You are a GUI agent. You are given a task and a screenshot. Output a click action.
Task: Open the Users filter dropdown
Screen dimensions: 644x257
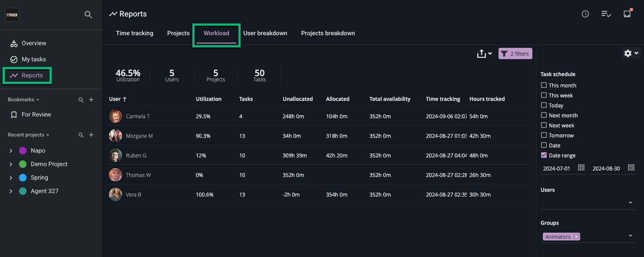[x=630, y=203]
